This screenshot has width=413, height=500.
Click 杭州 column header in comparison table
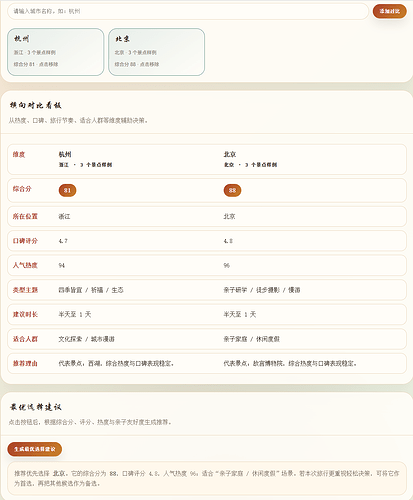[65, 154]
